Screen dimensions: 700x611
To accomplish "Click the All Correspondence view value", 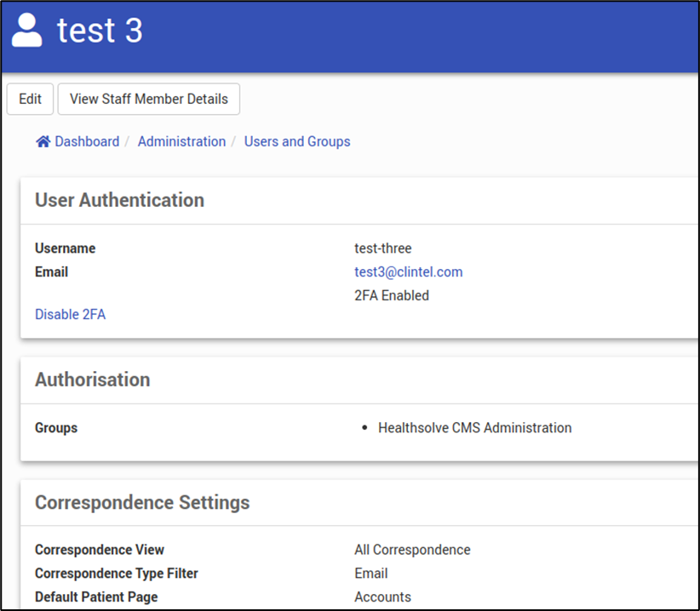I will (412, 550).
